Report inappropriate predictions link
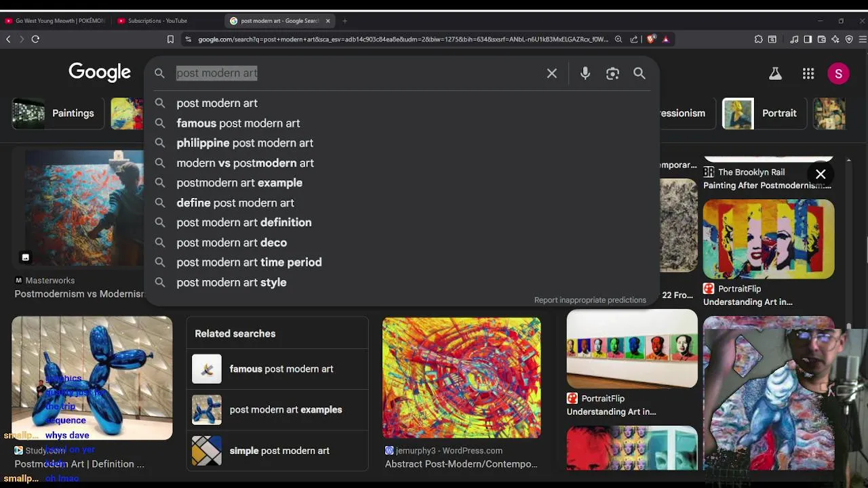 coord(590,300)
